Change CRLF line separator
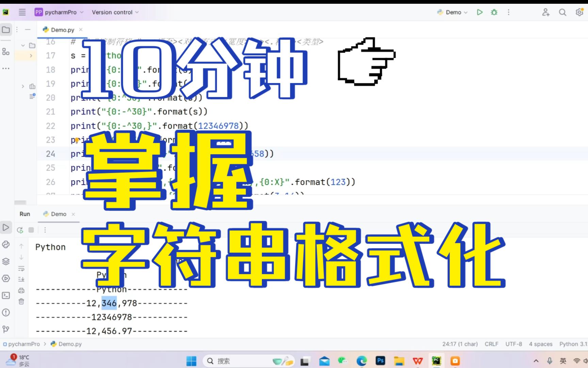 click(x=491, y=344)
